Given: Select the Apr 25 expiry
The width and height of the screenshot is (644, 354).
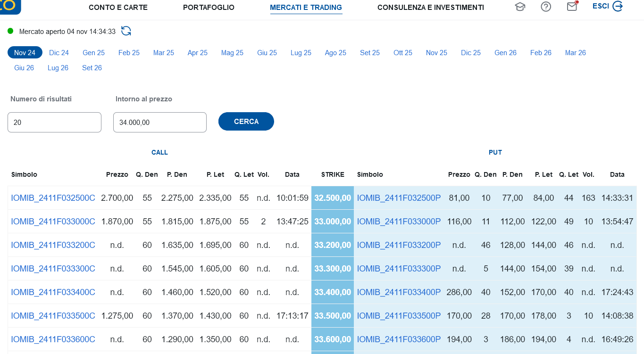Looking at the screenshot, I should pos(198,53).
